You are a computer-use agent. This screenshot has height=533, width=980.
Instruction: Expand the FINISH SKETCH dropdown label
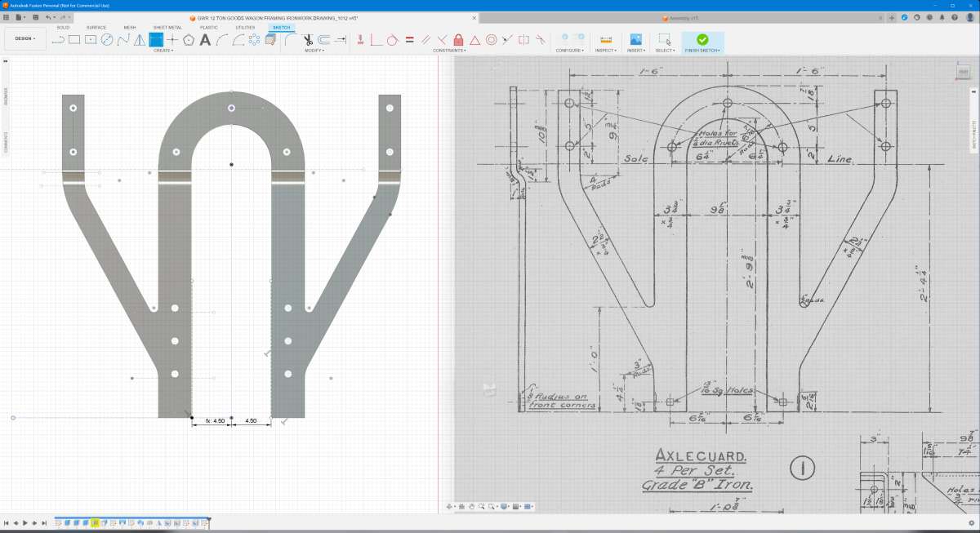702,51
